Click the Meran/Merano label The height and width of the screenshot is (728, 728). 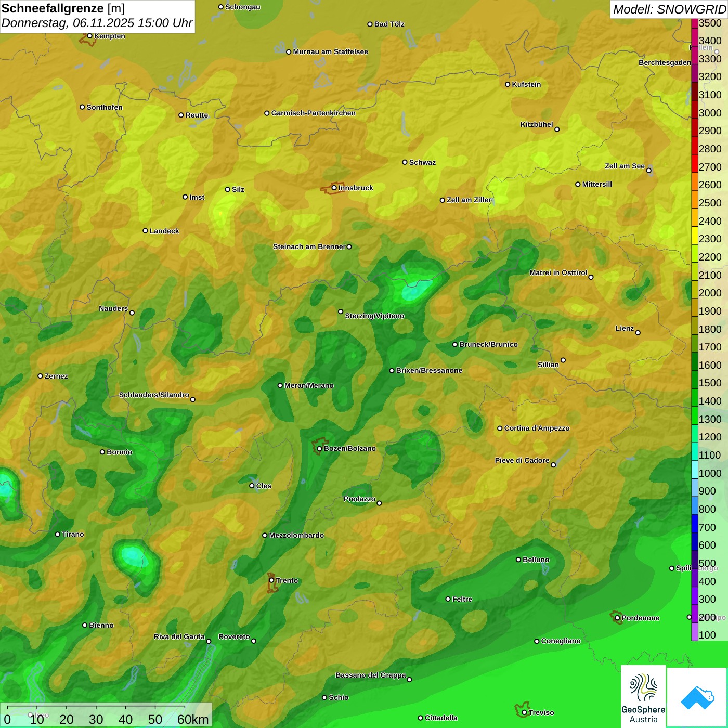click(309, 385)
